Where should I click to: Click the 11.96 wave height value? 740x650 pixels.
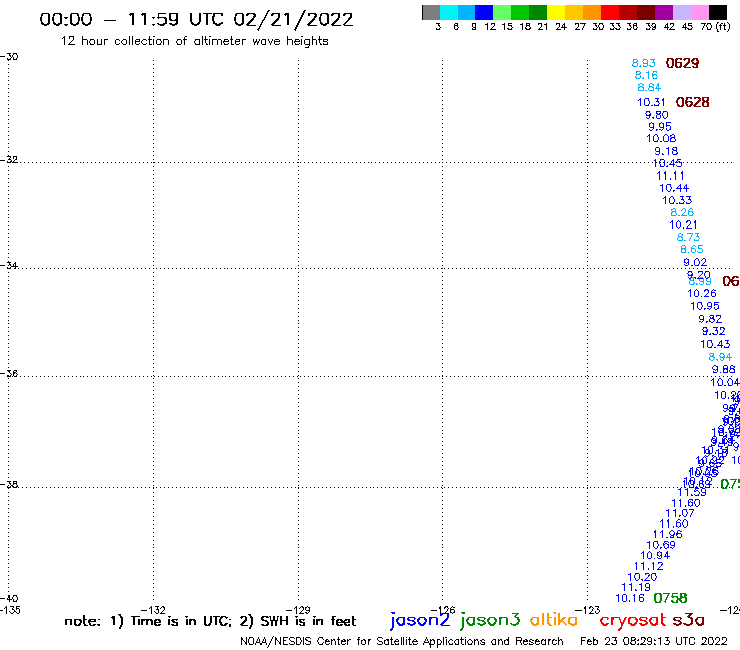tap(668, 534)
